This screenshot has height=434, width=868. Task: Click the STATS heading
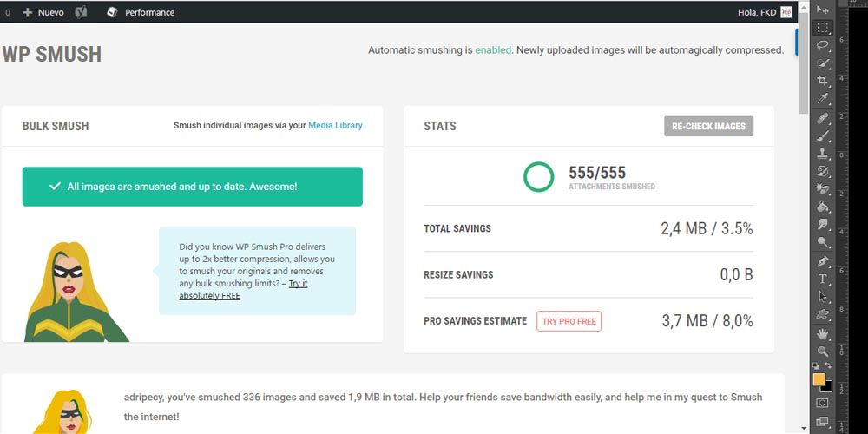pyautogui.click(x=440, y=126)
